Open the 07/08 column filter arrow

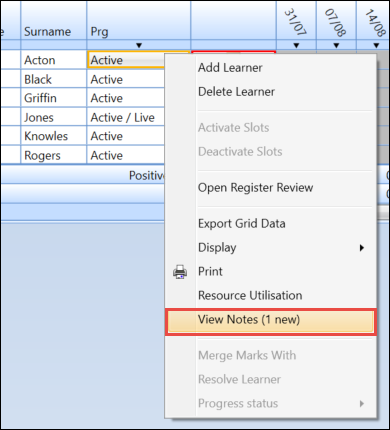click(336, 45)
